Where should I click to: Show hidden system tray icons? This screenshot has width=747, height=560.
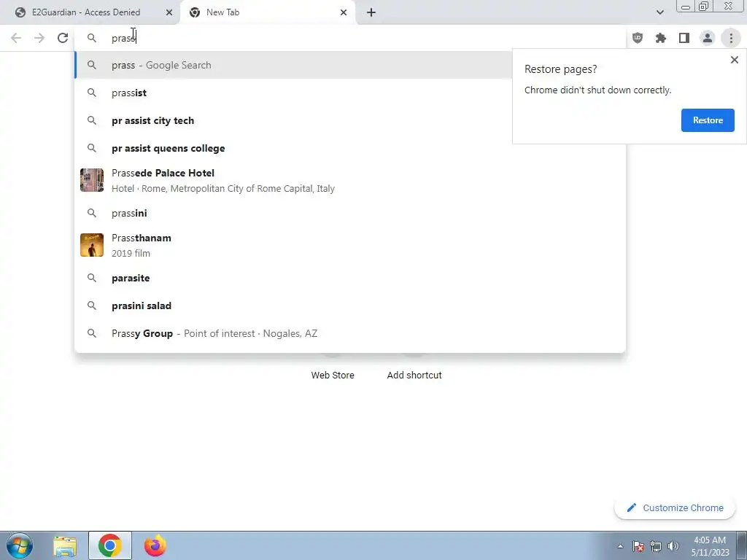pyautogui.click(x=620, y=546)
